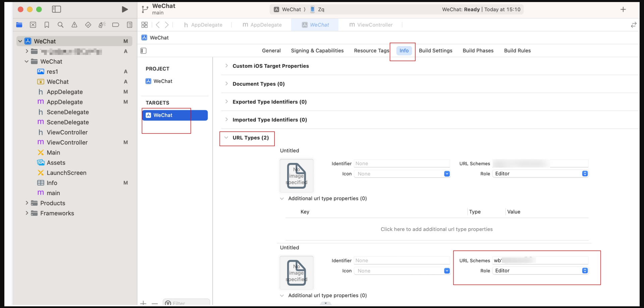Expand Imported Type Identifiers section
The width and height of the screenshot is (644, 308).
pyautogui.click(x=226, y=120)
